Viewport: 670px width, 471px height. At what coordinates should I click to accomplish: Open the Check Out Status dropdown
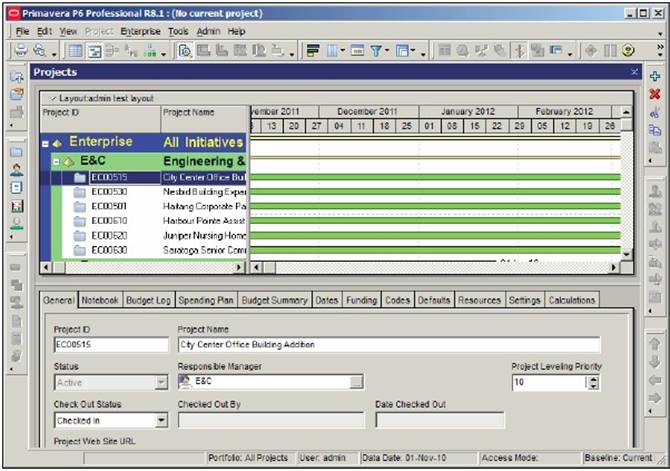[161, 421]
